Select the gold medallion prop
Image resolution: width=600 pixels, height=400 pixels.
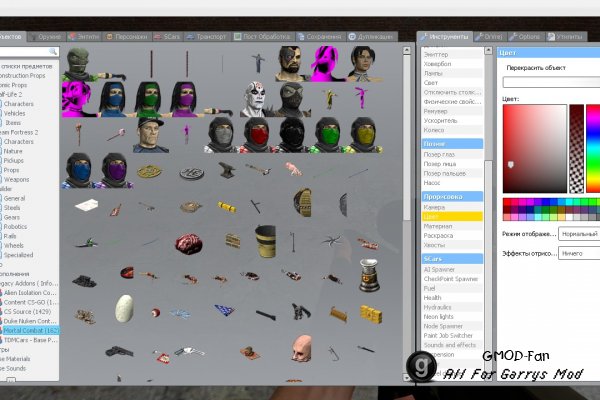click(150, 171)
